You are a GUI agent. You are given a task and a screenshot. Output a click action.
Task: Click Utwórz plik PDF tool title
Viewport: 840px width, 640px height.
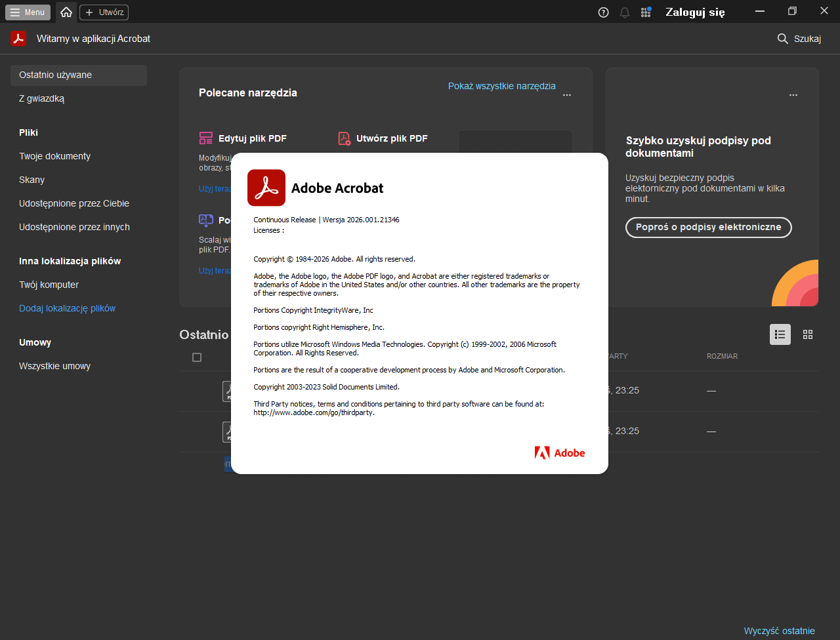tap(392, 138)
